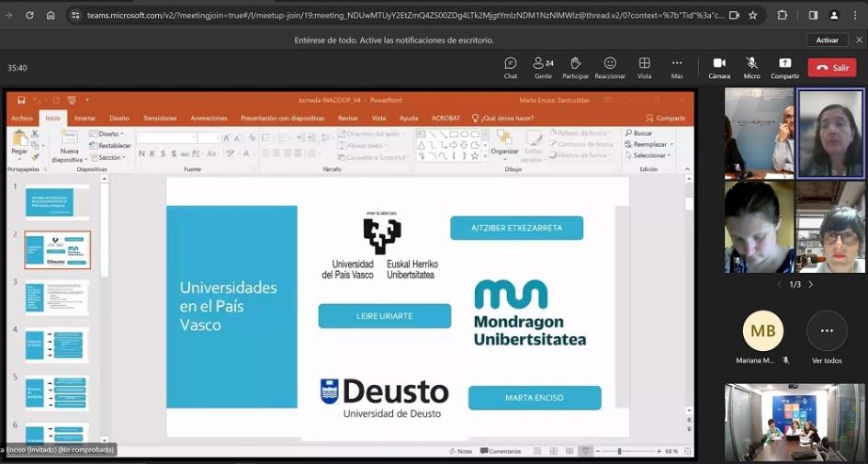
Task: View site information in address bar
Action: click(76, 16)
